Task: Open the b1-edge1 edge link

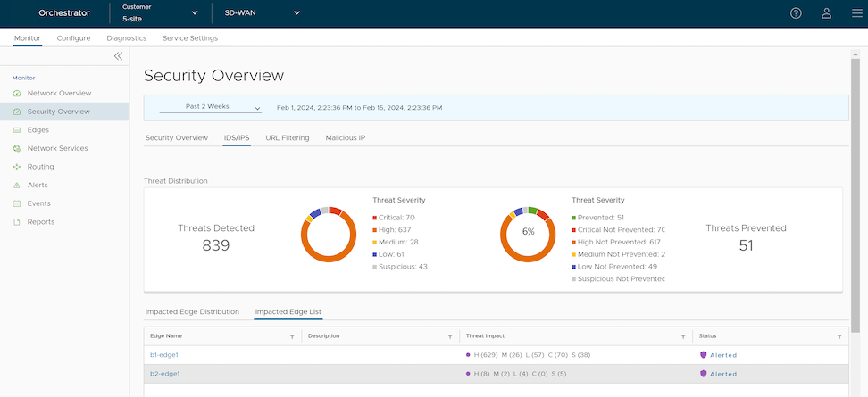Action: (x=165, y=355)
